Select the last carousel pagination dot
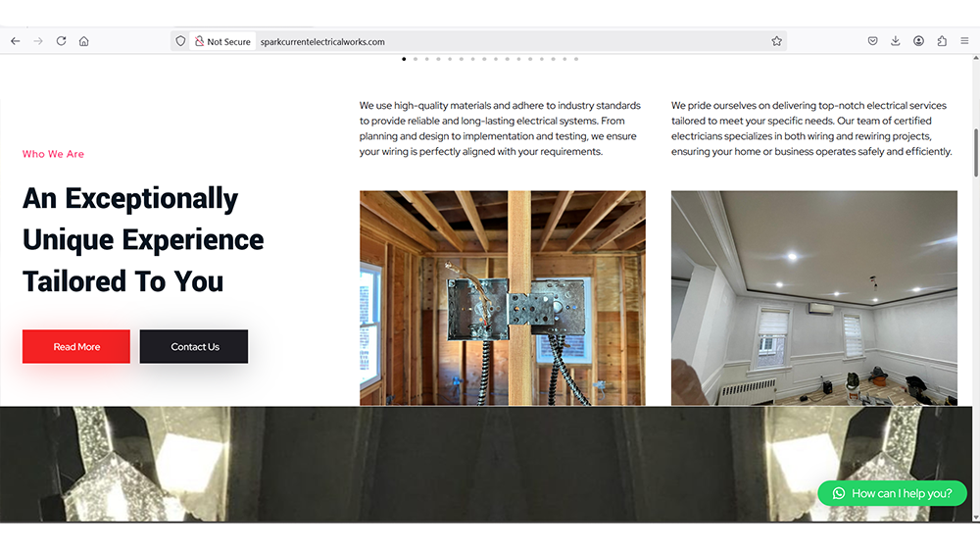The height and width of the screenshot is (552, 980). 576,59
